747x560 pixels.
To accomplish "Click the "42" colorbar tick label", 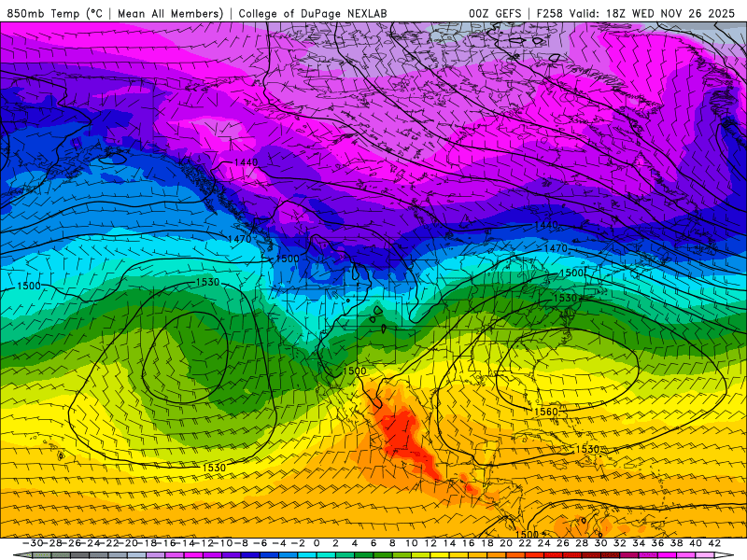I will click(714, 543).
